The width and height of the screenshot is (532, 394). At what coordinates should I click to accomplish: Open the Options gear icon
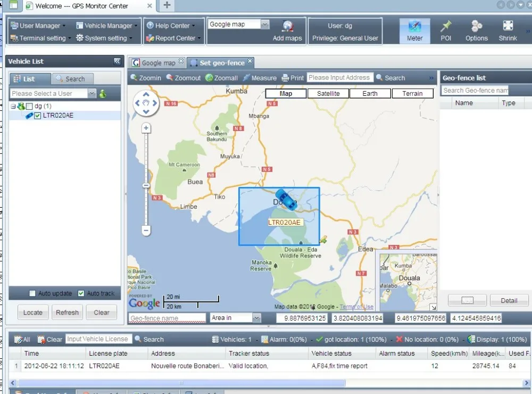pyautogui.click(x=477, y=26)
